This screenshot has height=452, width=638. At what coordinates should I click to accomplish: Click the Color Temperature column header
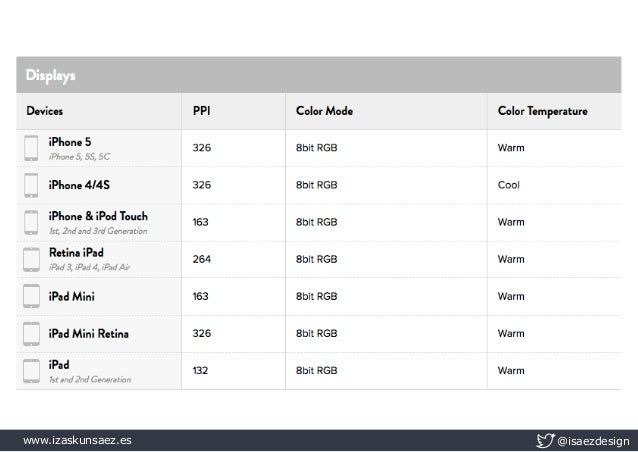click(x=542, y=111)
